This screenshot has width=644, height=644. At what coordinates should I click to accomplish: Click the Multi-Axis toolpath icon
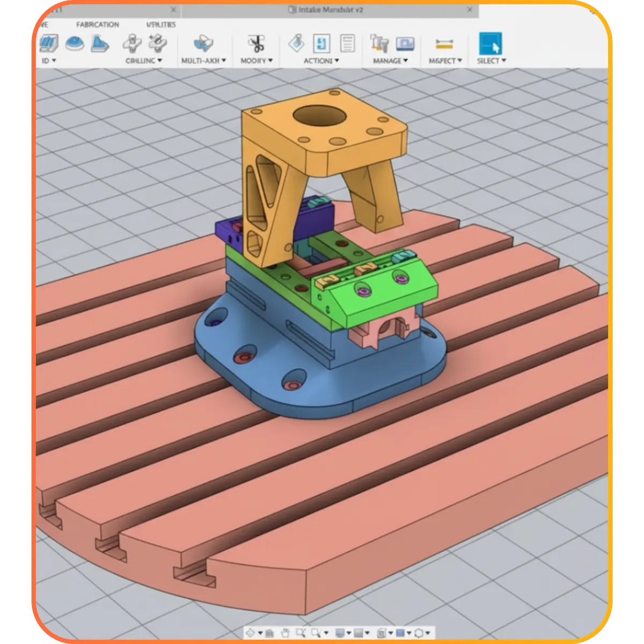point(203,43)
